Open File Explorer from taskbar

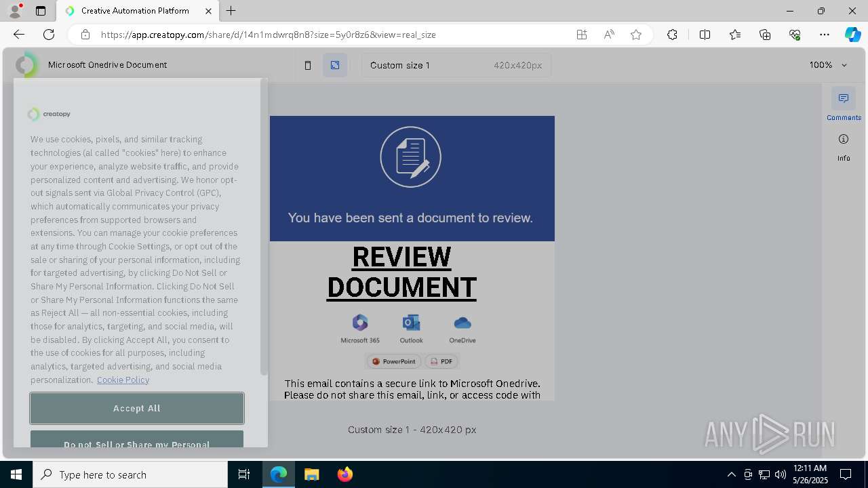tap(311, 474)
